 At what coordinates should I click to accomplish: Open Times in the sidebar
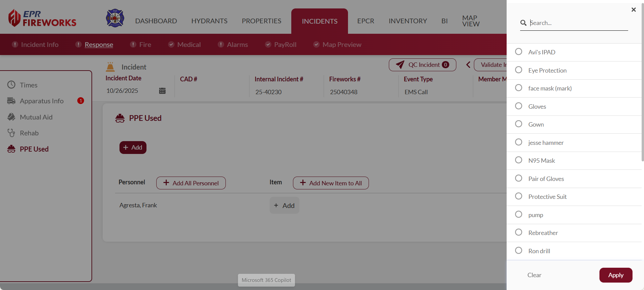click(28, 85)
